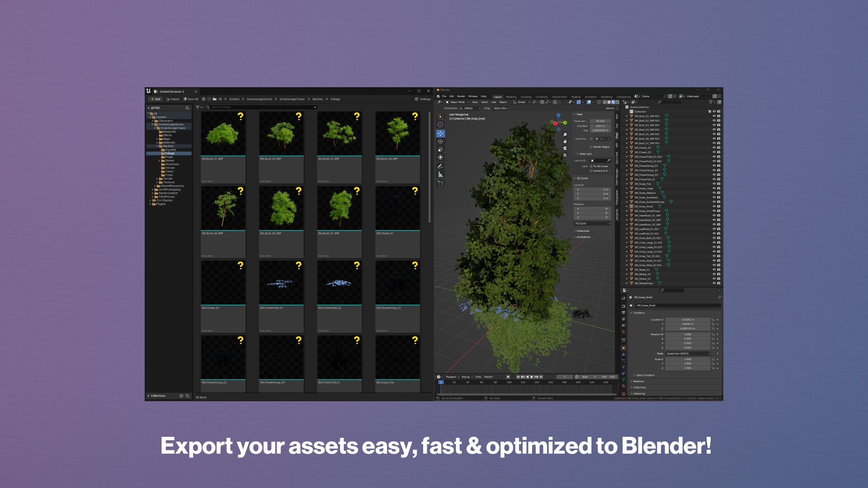Toggle the Collection exclude checkbox in outliner
The image size is (868, 488).
709,112
